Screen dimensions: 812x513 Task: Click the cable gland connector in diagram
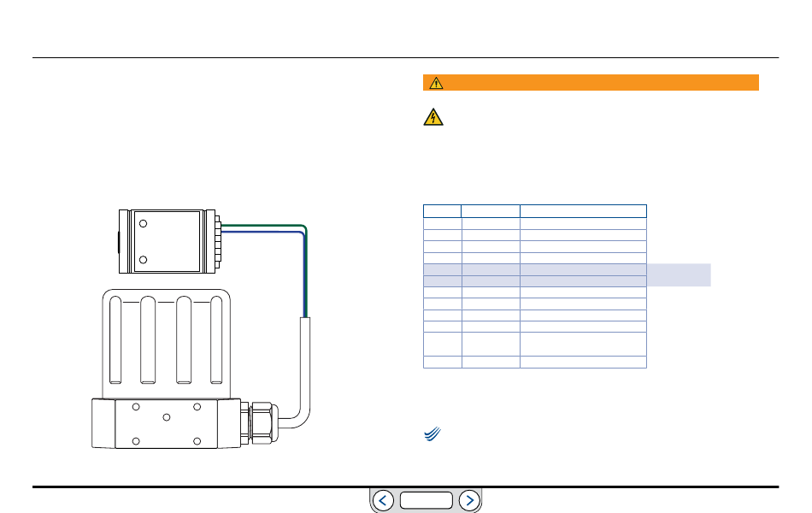pos(259,423)
